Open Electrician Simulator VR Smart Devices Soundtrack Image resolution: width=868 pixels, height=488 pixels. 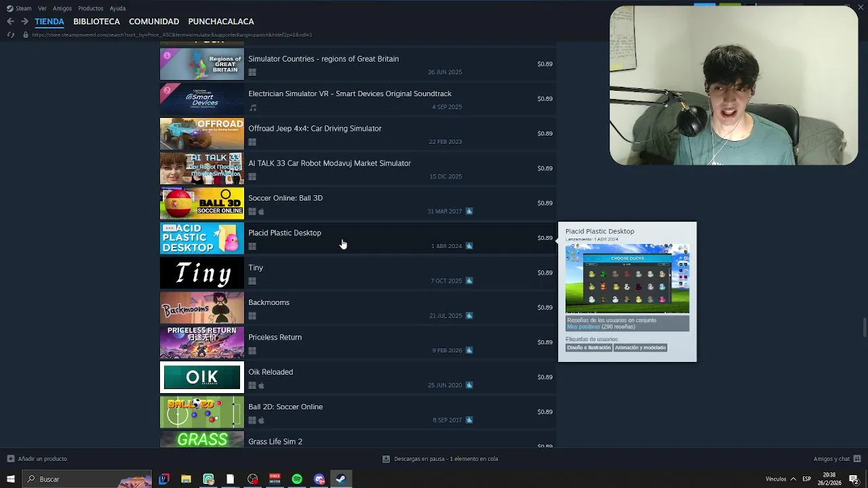350,94
